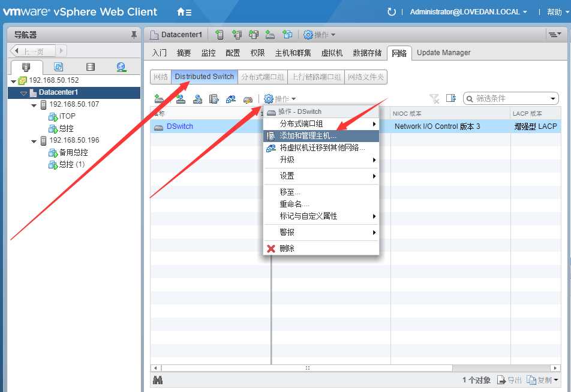Viewport: 571px width, 392px height.
Task: Clear the filter using the funnel icon
Action: click(434, 98)
